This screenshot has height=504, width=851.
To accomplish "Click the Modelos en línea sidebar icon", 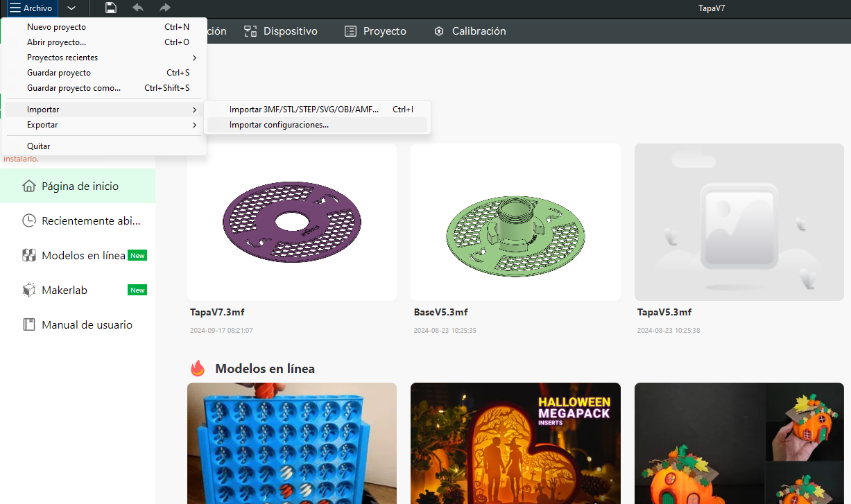I will 28,255.
